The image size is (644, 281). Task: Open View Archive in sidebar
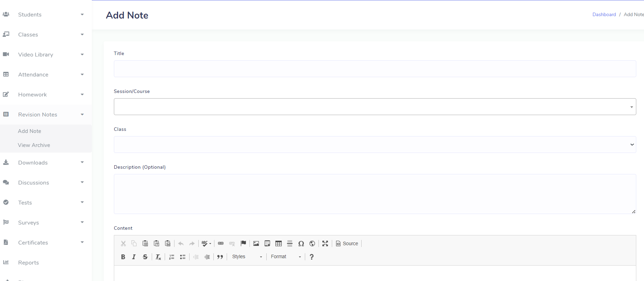pos(34,145)
